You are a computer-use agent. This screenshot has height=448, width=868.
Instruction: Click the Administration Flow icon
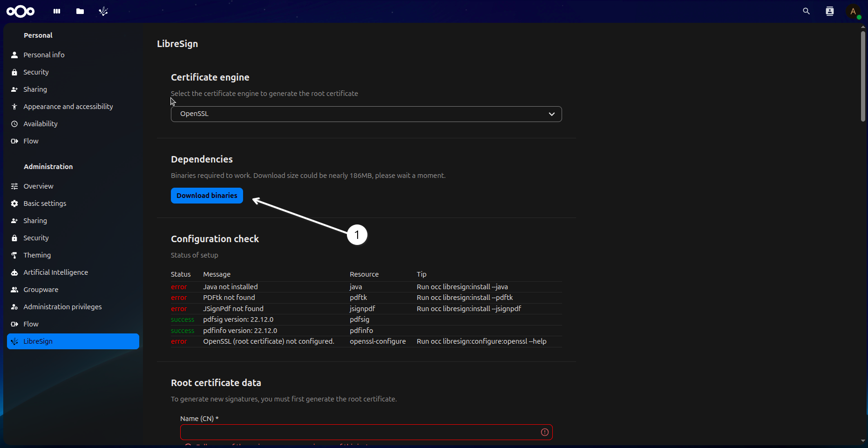click(14, 324)
